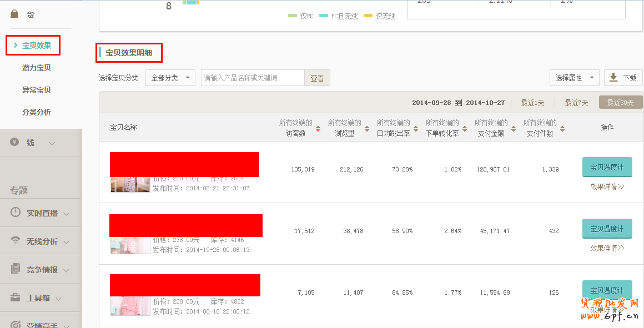The image size is (644, 328).
Task: Click the 无线分析 wifi icon
Action: (16, 241)
